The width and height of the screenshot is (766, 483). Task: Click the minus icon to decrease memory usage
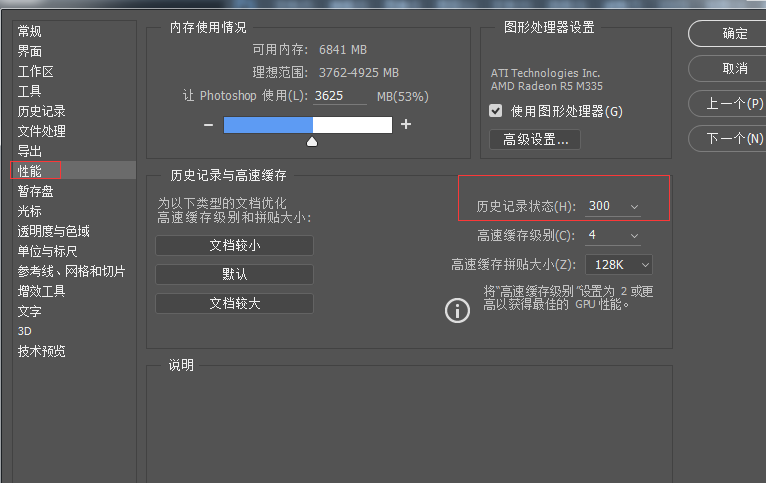pyautogui.click(x=209, y=125)
